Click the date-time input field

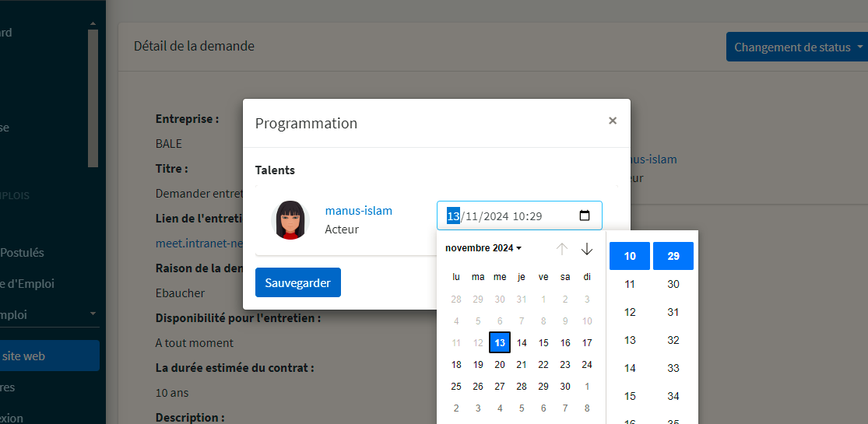[519, 216]
